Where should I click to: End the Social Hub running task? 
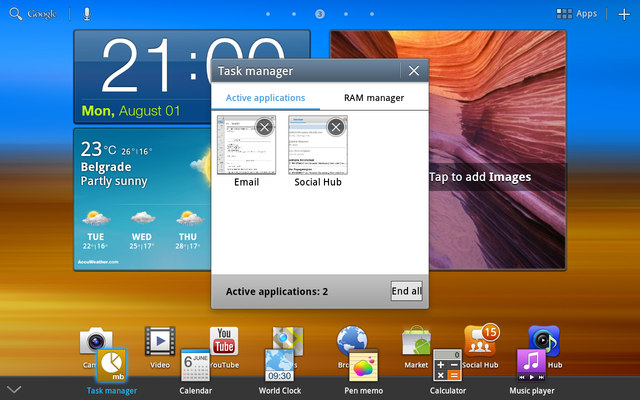coord(336,127)
